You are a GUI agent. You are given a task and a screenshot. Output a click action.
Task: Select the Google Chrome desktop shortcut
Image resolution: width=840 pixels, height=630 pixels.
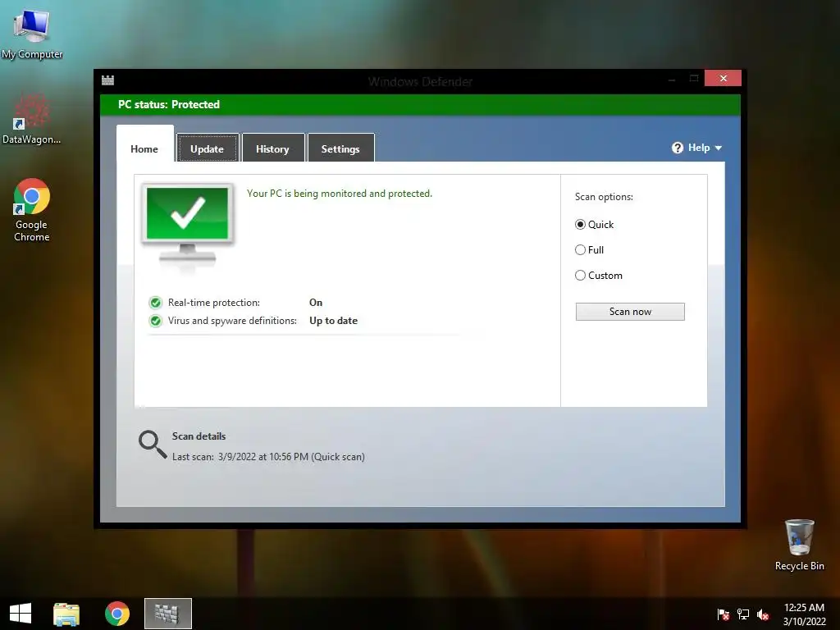(32, 209)
